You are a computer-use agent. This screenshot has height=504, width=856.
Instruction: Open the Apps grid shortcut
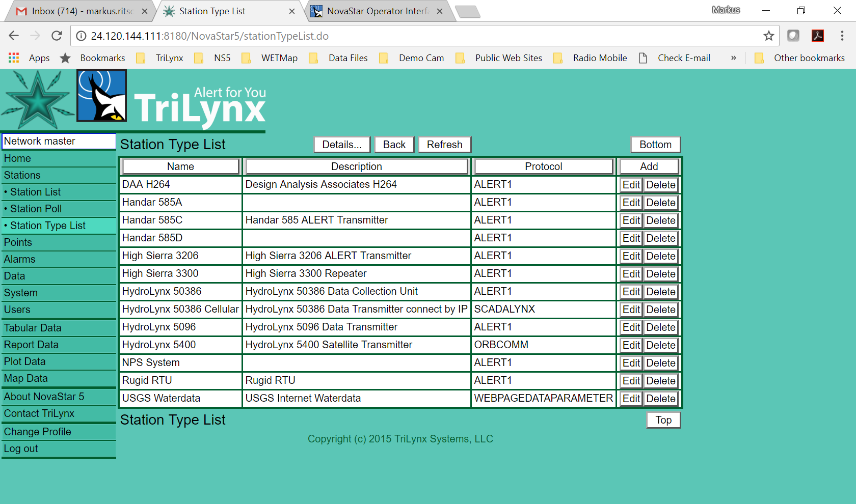tap(14, 58)
